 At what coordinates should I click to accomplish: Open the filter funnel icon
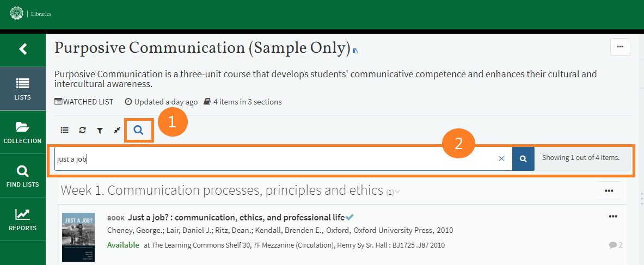click(100, 130)
